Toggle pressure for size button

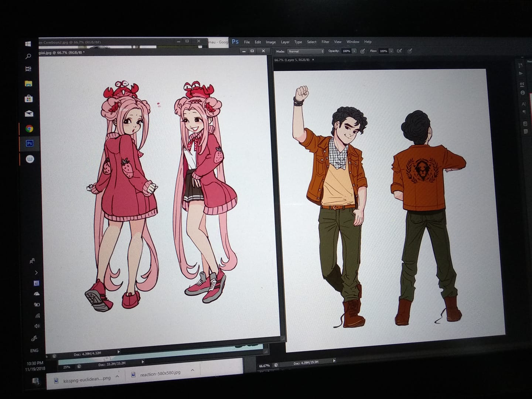410,51
